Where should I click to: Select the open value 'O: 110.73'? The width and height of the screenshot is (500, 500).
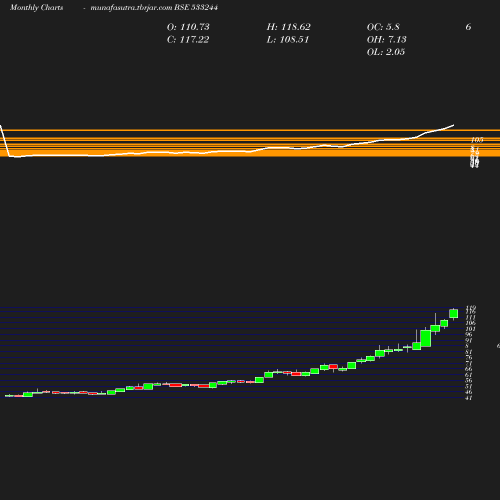188,27
